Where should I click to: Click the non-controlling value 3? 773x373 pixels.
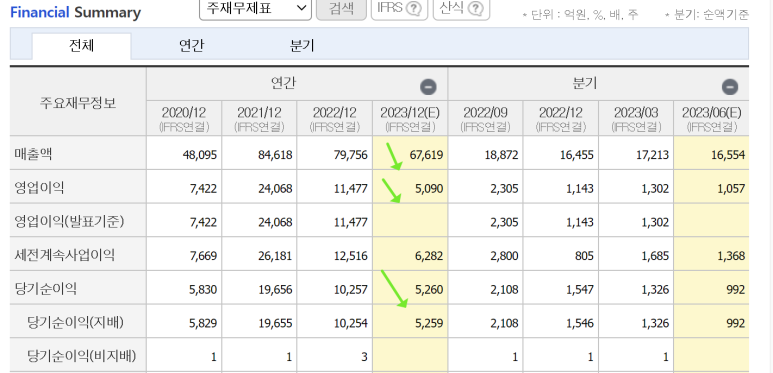(x=364, y=357)
